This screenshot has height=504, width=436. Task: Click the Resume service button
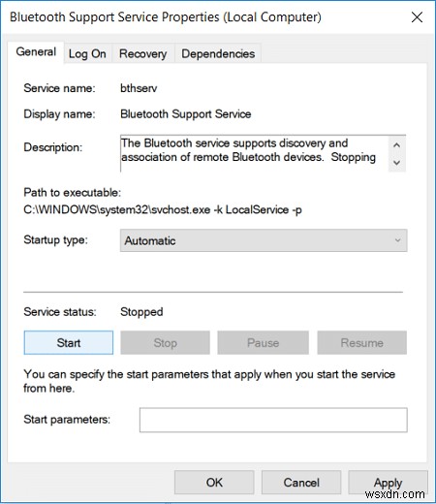click(361, 342)
